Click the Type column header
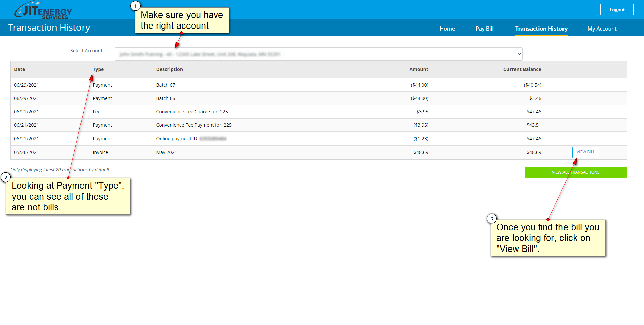The image size is (644, 325). [98, 69]
